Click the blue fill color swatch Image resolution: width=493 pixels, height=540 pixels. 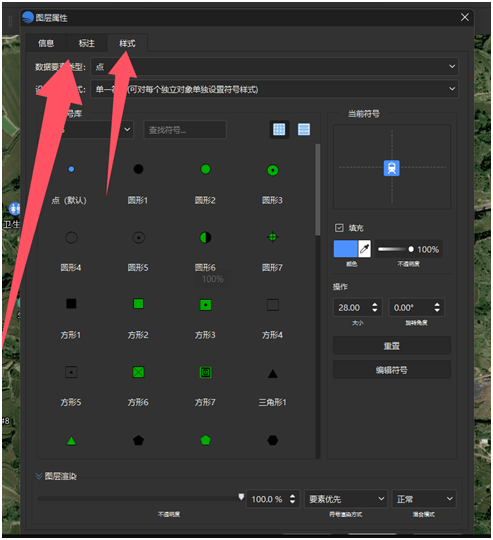point(346,249)
